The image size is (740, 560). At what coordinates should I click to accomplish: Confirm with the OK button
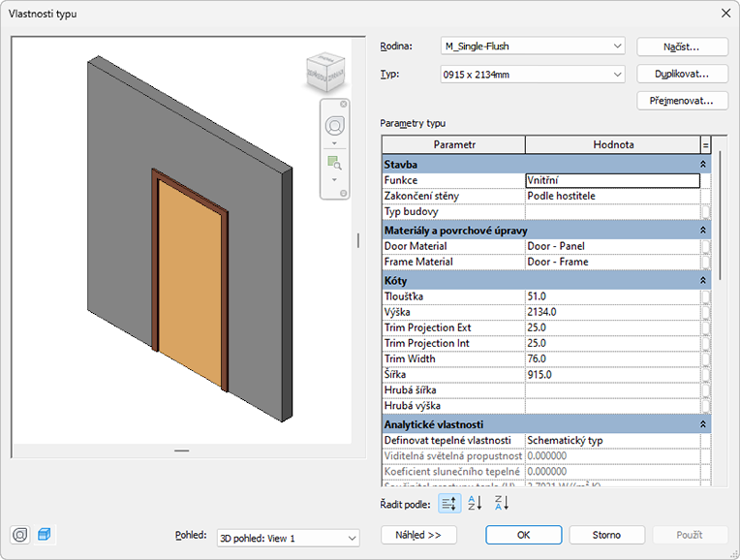coord(523,535)
